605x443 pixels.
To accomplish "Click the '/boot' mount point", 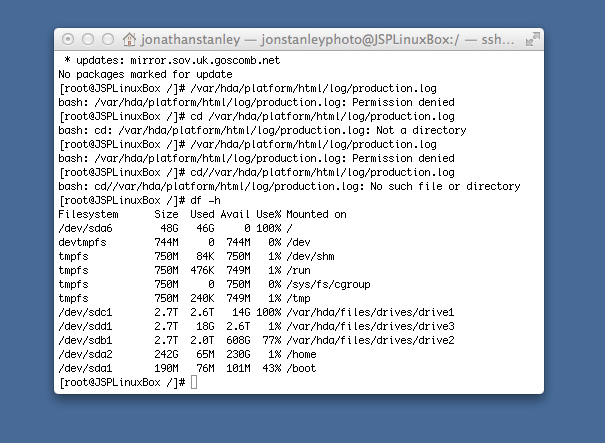I will (302, 369).
